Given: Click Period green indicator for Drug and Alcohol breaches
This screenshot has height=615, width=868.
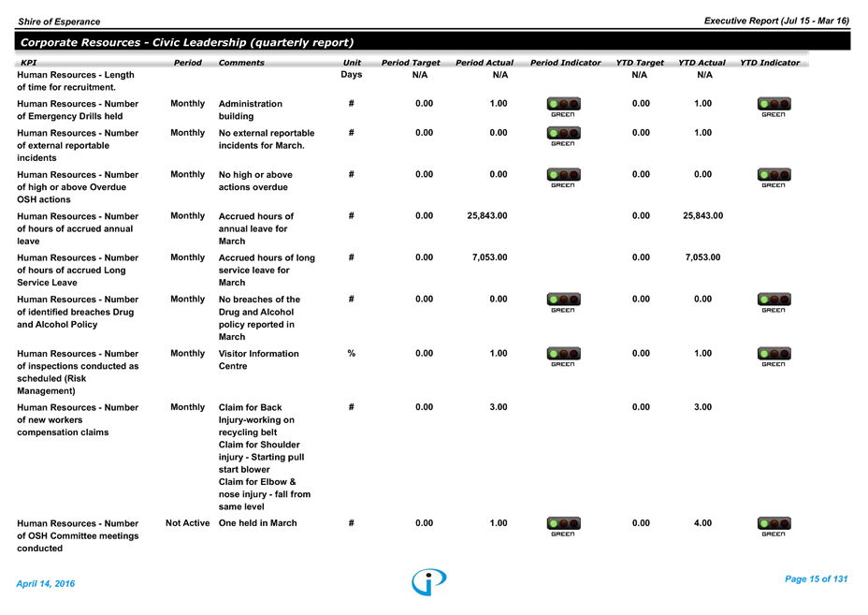Looking at the screenshot, I should pos(563,302).
